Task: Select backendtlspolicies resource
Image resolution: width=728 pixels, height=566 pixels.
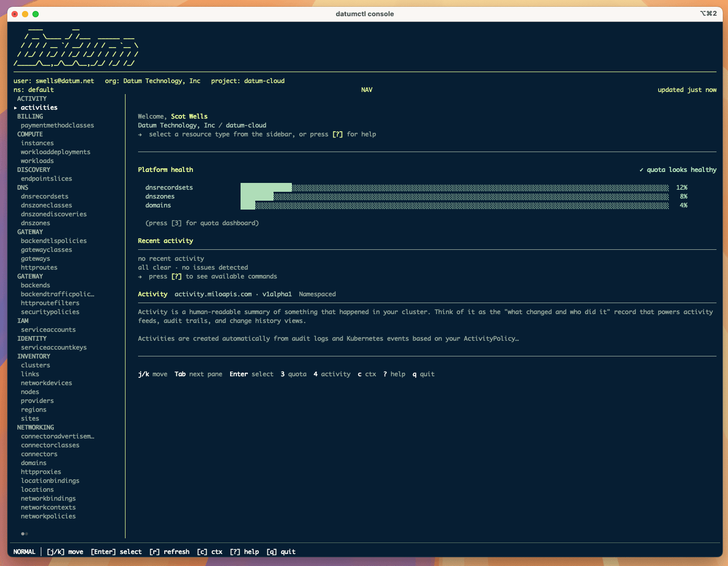Action: (54, 241)
